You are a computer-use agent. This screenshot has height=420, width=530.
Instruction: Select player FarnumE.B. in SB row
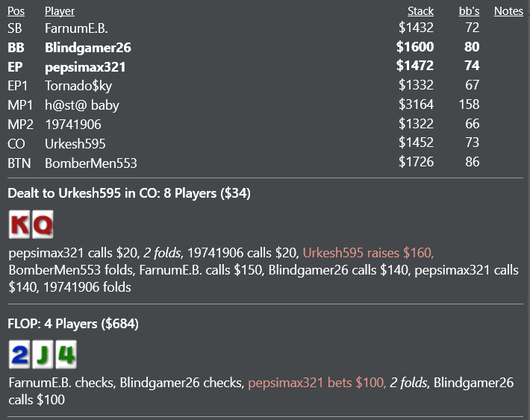[x=76, y=28]
